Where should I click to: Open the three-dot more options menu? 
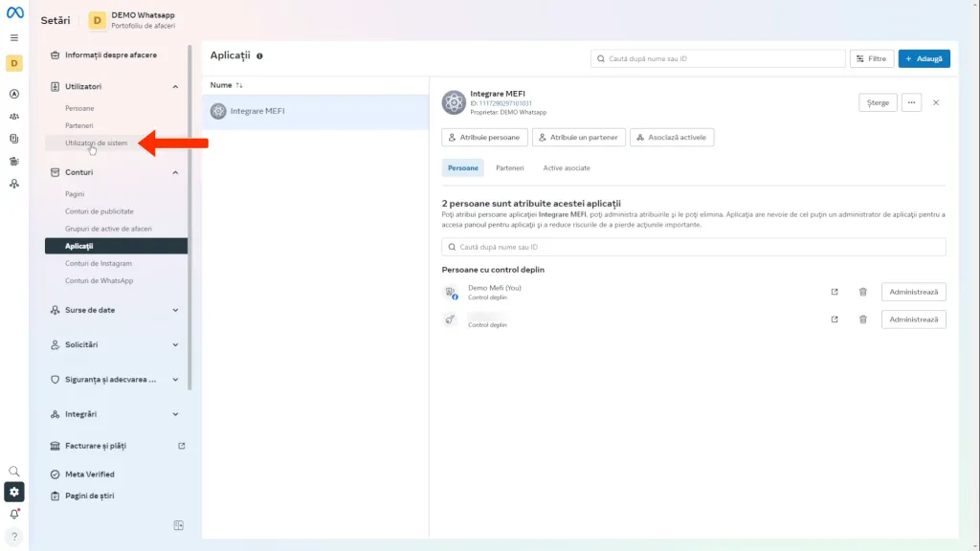[911, 102]
